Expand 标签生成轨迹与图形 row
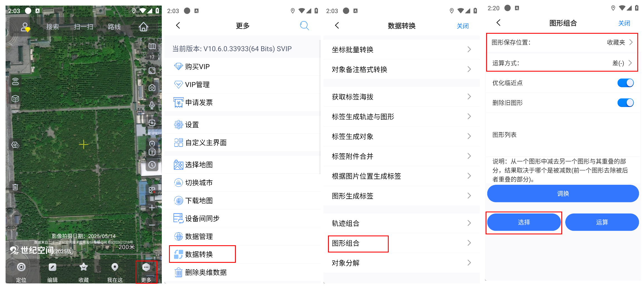Screen dimensions: 644x289 pyautogui.click(x=401, y=116)
